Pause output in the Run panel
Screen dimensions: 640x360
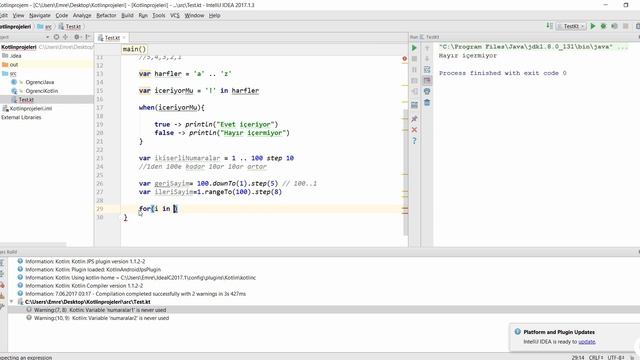pyautogui.click(x=414, y=70)
